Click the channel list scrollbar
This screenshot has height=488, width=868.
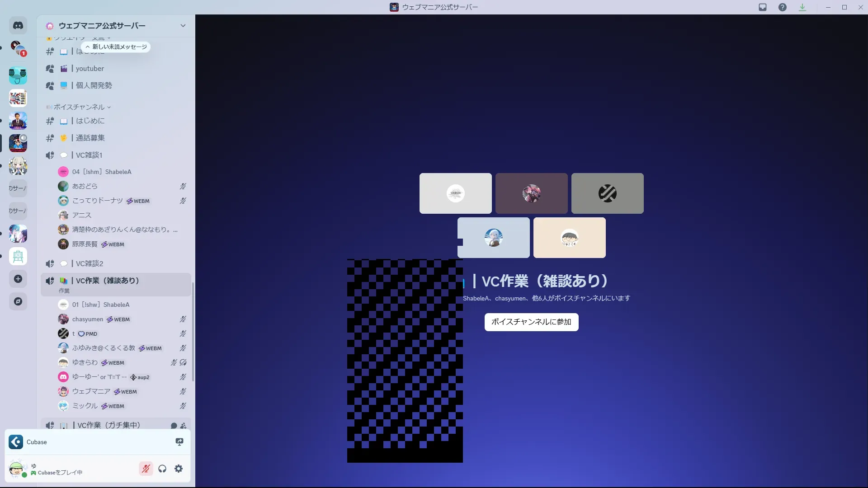click(193, 332)
